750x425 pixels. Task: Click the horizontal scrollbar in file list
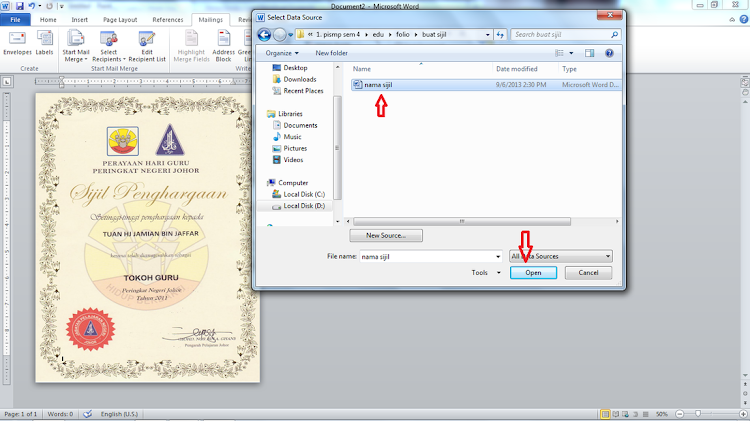[x=462, y=221]
